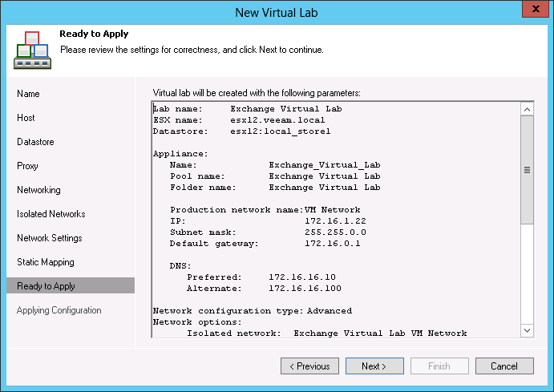The height and width of the screenshot is (392, 554).
Task: Click the Applying Configuration step
Action: 59,310
